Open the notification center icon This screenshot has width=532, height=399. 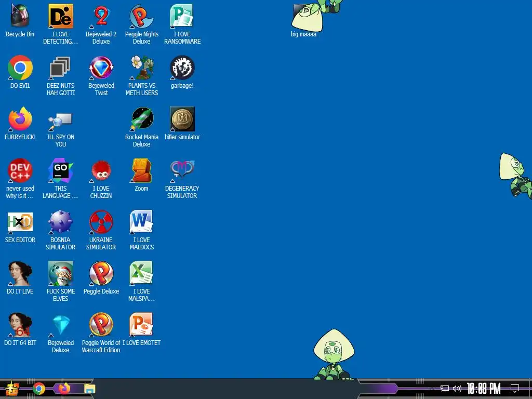click(x=515, y=389)
